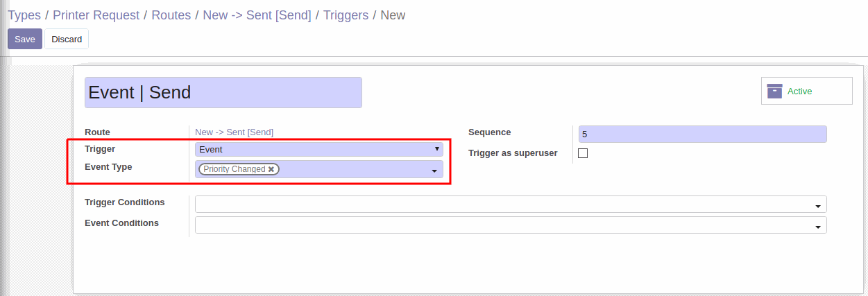Edit the Event | Send name field
This screenshot has height=296, width=868.
pos(223,92)
